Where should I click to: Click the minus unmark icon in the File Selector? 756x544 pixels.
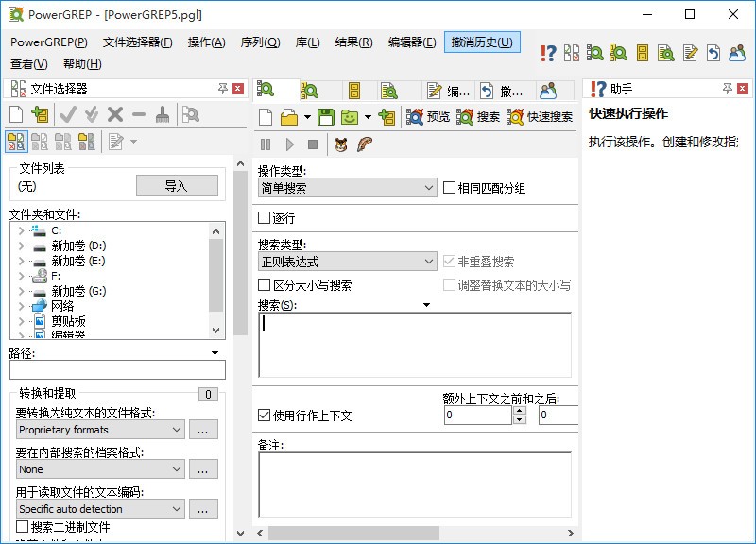139,114
